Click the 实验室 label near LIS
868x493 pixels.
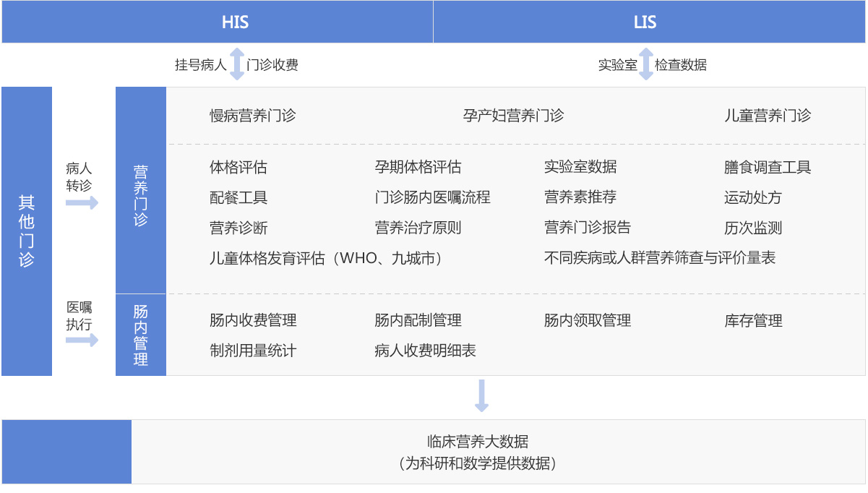pyautogui.click(x=618, y=65)
